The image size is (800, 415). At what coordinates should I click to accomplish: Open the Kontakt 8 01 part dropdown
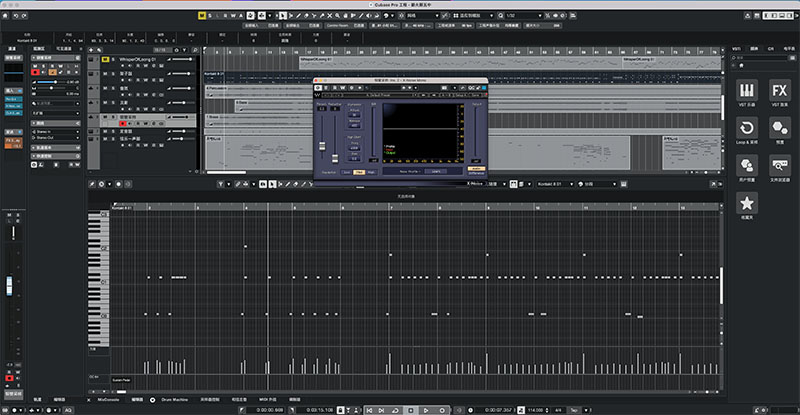click(555, 184)
